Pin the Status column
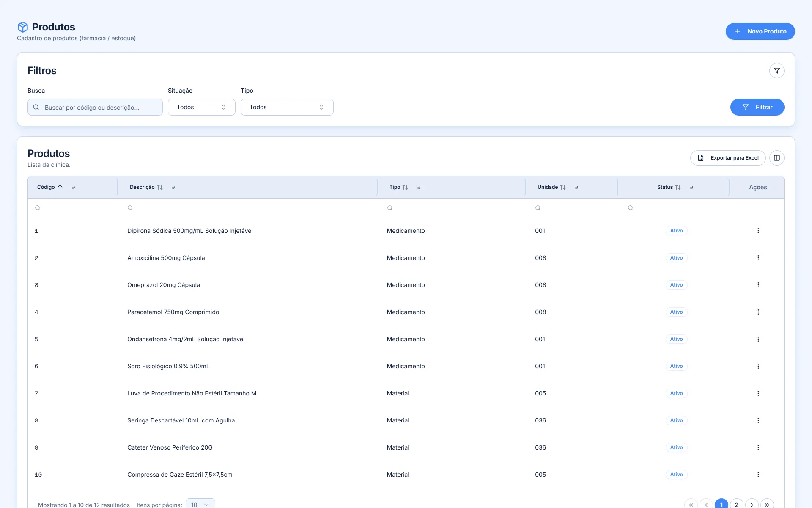Image resolution: width=812 pixels, height=508 pixels. [692, 187]
